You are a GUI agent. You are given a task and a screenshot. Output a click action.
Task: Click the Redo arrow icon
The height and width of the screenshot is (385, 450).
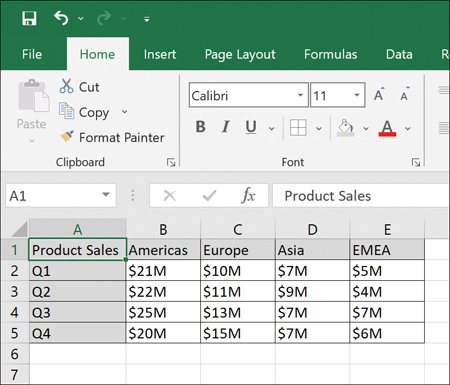[x=104, y=18]
